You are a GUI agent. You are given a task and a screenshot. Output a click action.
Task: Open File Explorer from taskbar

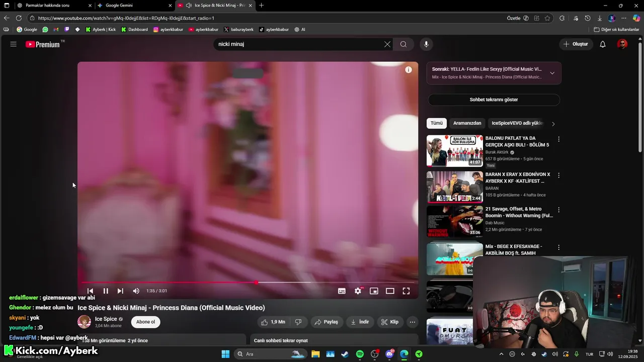pos(315,354)
